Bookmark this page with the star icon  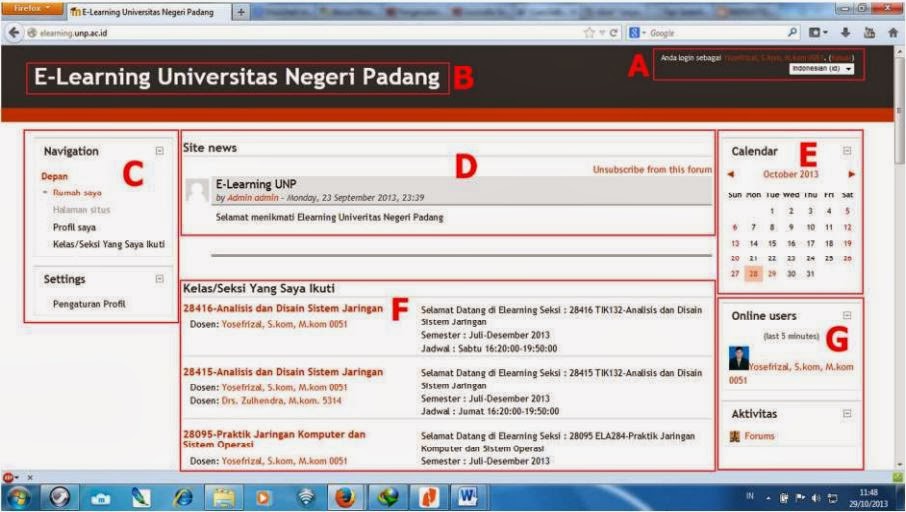click(589, 33)
